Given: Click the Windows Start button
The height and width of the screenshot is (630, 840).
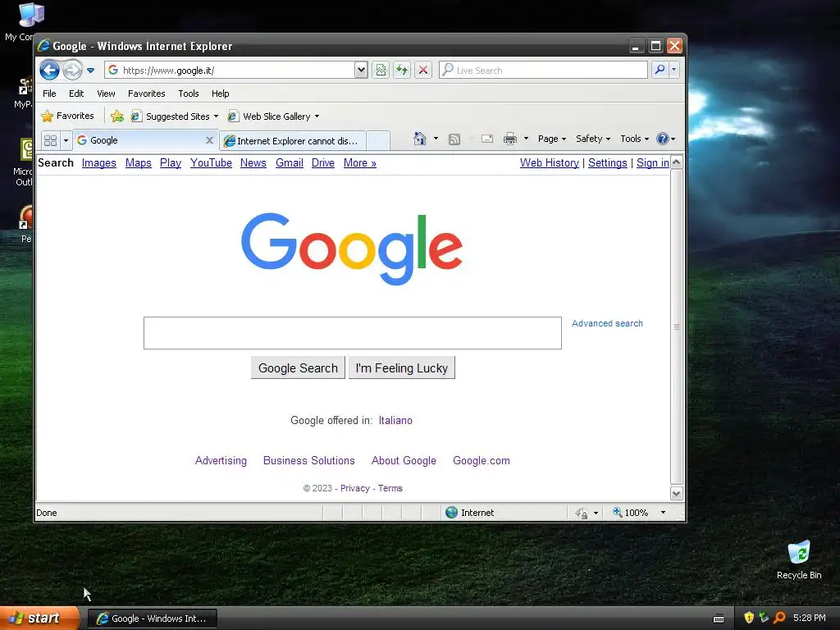Looking at the screenshot, I should click(x=39, y=619).
